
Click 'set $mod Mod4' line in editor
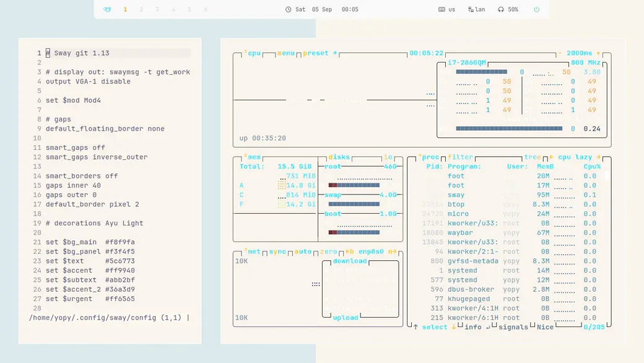(x=73, y=100)
